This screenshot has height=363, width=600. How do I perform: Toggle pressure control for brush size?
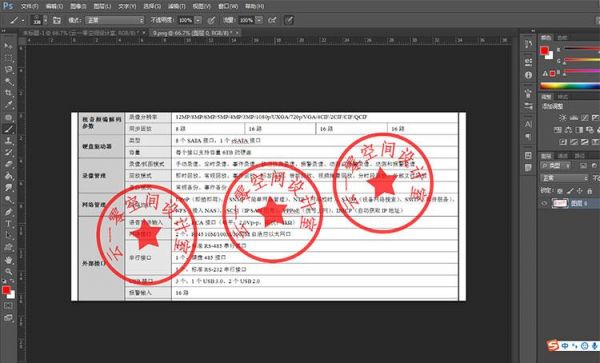click(289, 20)
